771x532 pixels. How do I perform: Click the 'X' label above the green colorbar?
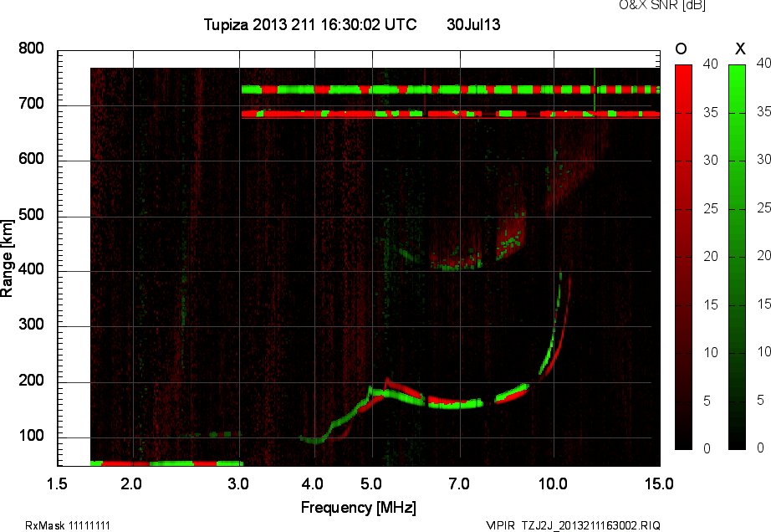pos(738,49)
